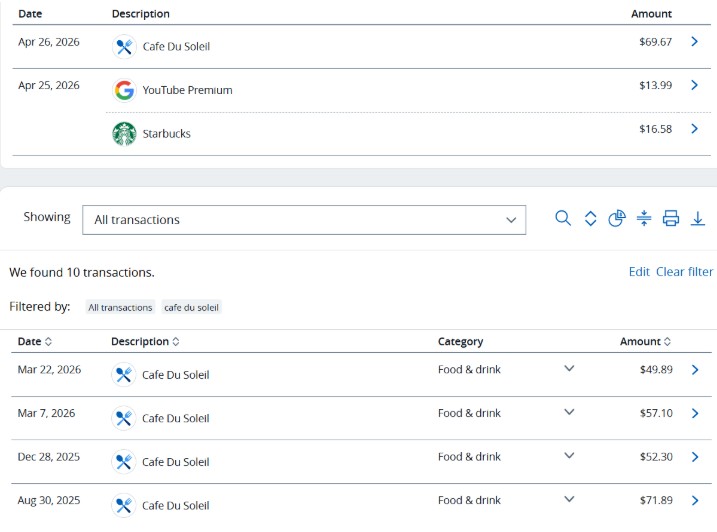
Task: Click the Clear filter link
Action: (x=684, y=272)
